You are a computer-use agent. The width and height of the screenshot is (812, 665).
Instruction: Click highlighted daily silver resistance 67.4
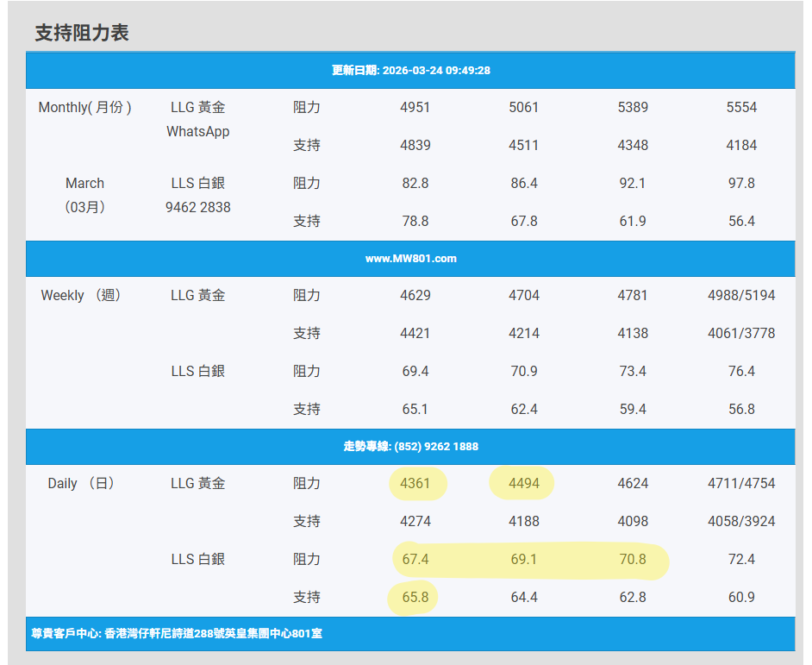click(x=415, y=560)
